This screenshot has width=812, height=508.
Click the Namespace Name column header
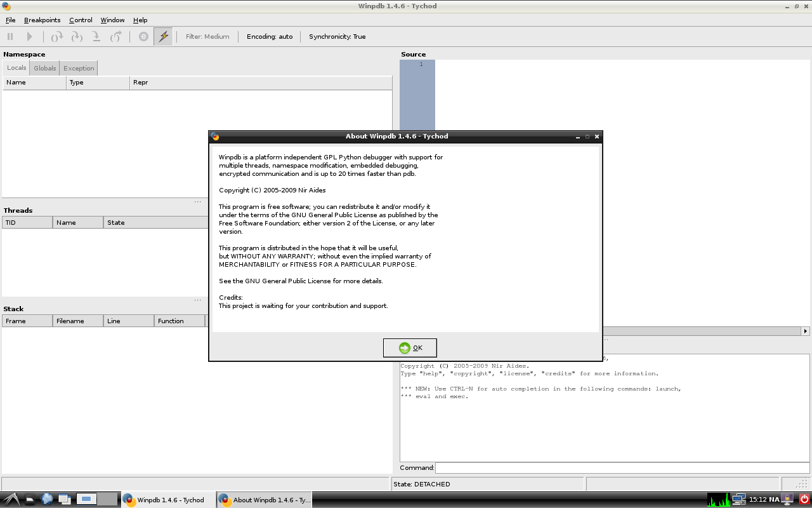(35, 83)
